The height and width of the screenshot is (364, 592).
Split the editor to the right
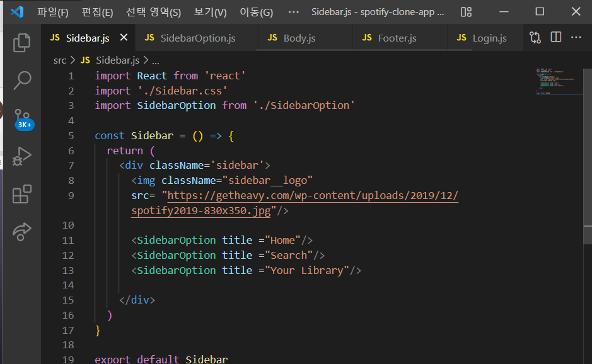coord(556,37)
